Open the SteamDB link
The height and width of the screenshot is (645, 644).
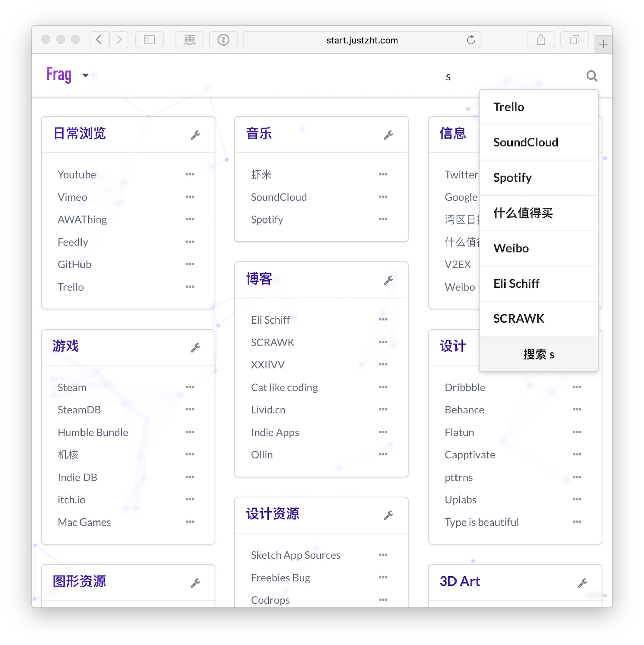point(79,410)
